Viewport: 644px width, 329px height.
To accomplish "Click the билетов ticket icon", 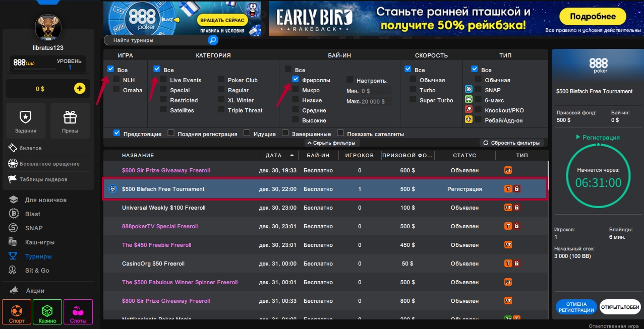I will point(13,148).
